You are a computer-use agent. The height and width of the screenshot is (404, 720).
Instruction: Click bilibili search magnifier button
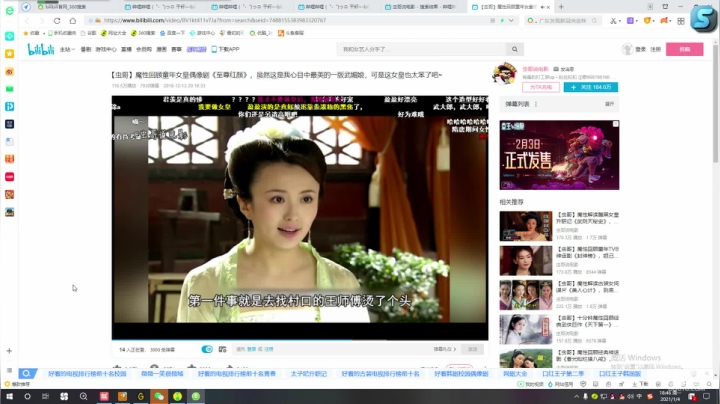pos(515,49)
